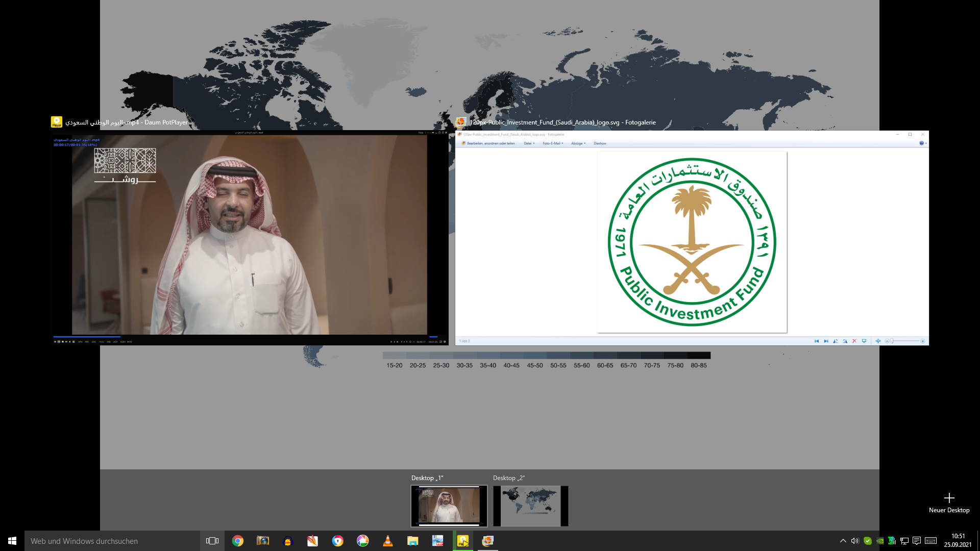Open Abzüge dropdown in Fotogalerie

tap(578, 143)
